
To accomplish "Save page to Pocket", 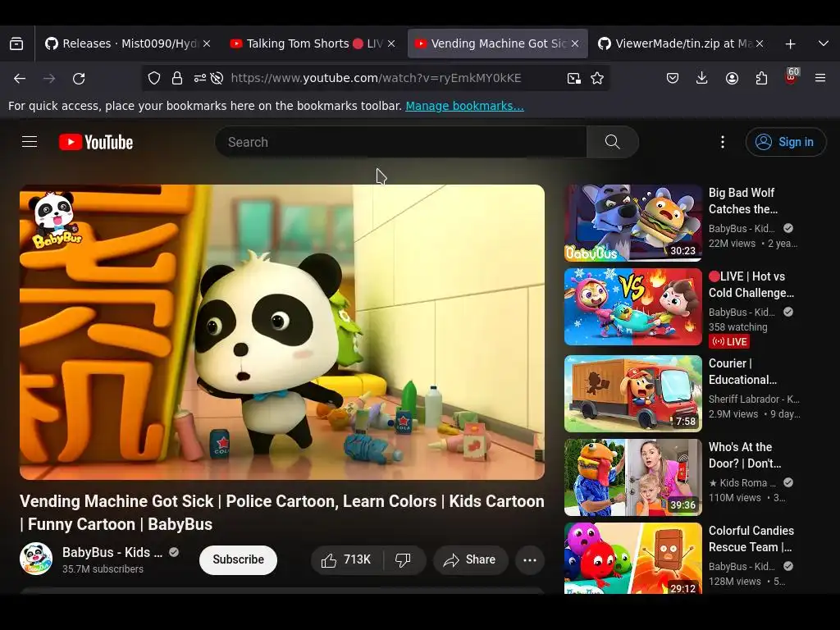I will [673, 78].
